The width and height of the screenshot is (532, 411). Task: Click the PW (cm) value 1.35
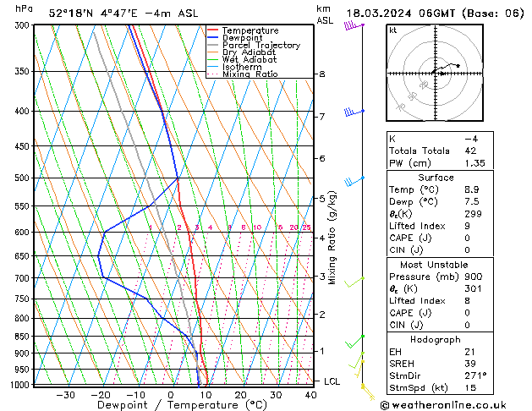click(x=475, y=163)
